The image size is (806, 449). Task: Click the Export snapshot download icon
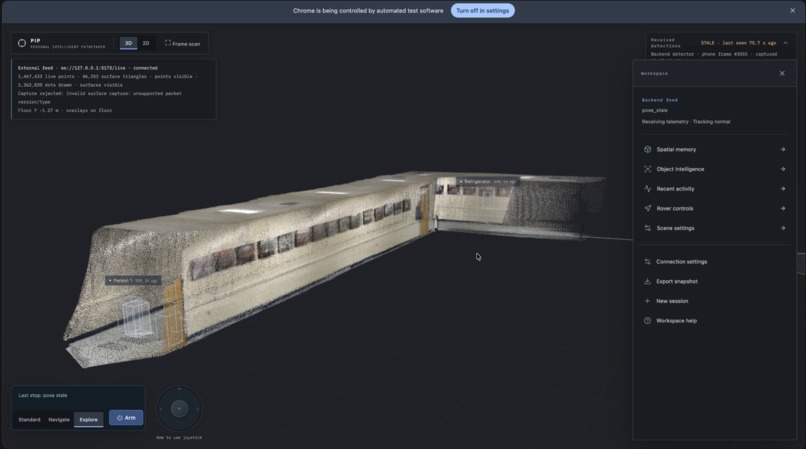tap(647, 281)
